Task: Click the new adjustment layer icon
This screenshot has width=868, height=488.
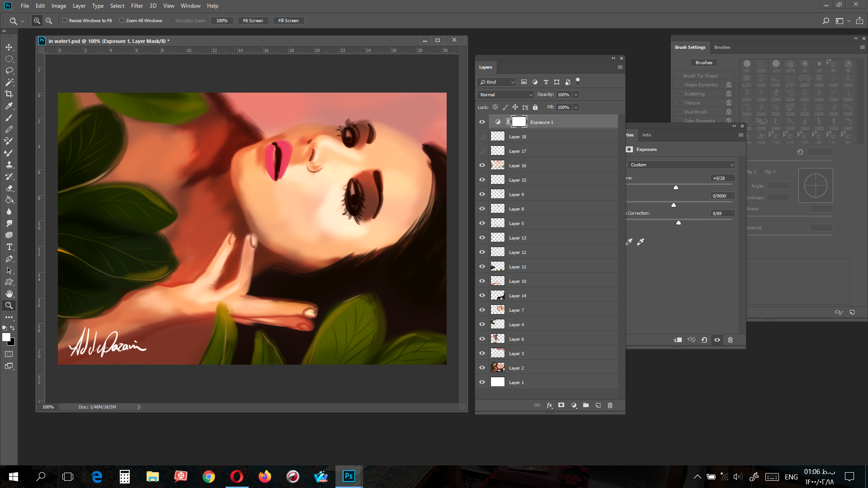Action: pos(574,405)
